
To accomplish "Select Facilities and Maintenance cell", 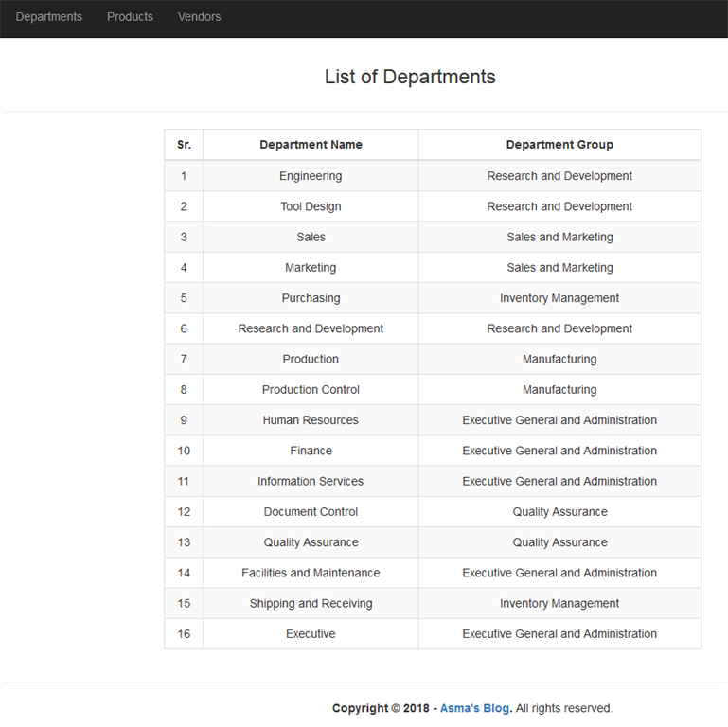I will coord(311,573).
